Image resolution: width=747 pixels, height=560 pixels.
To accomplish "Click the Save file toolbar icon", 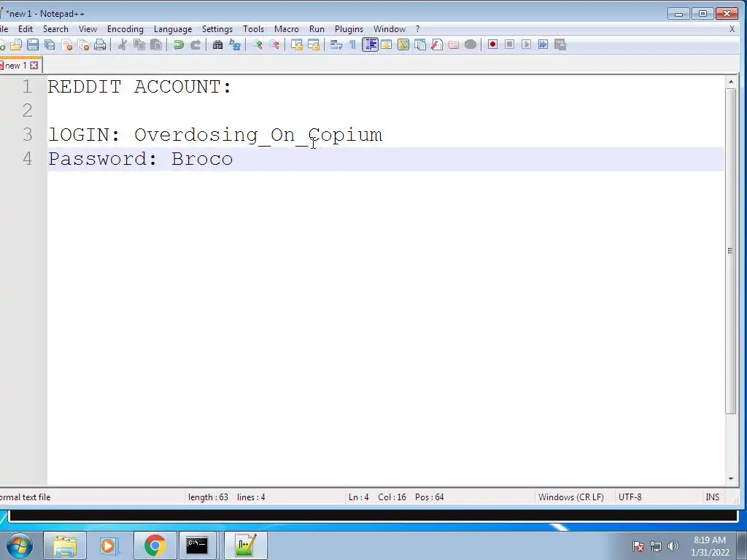I will (x=33, y=44).
